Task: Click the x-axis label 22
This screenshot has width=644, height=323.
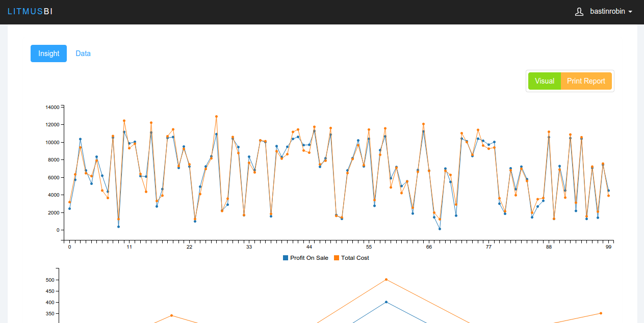Action: [189, 247]
